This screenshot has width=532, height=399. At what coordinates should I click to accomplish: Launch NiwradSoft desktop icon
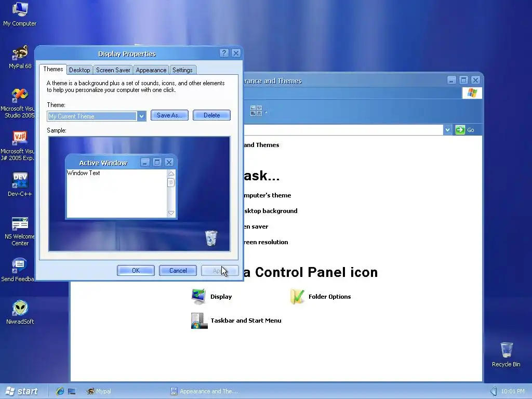[20, 312]
